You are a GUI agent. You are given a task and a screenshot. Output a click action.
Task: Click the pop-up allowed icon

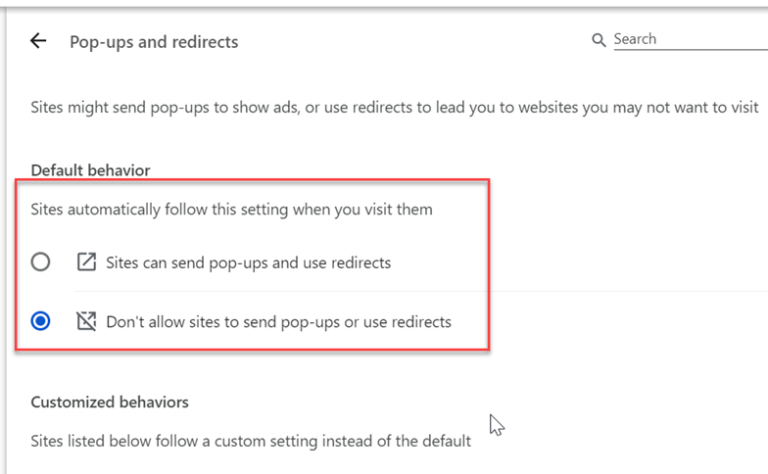coord(86,262)
